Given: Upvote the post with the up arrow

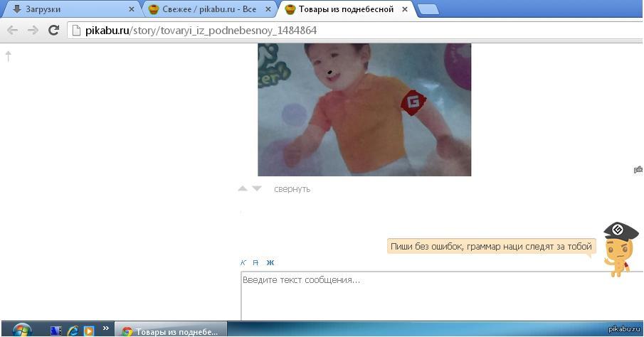Looking at the screenshot, I should pos(243,189).
